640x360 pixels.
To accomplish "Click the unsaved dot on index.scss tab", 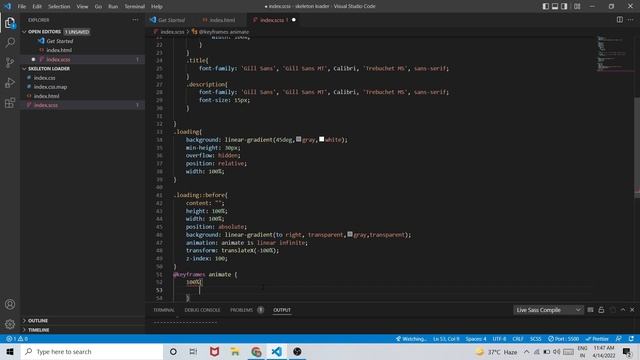I will coord(293,20).
